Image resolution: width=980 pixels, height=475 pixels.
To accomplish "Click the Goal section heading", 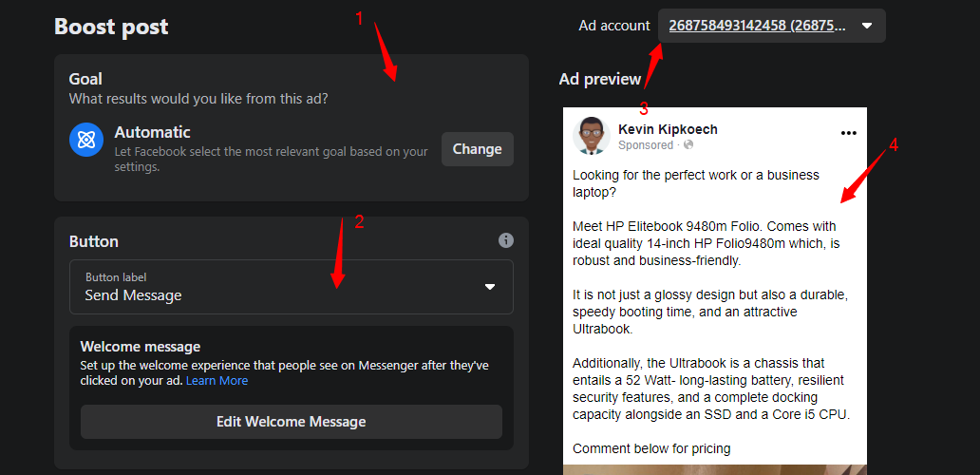I will pos(85,79).
